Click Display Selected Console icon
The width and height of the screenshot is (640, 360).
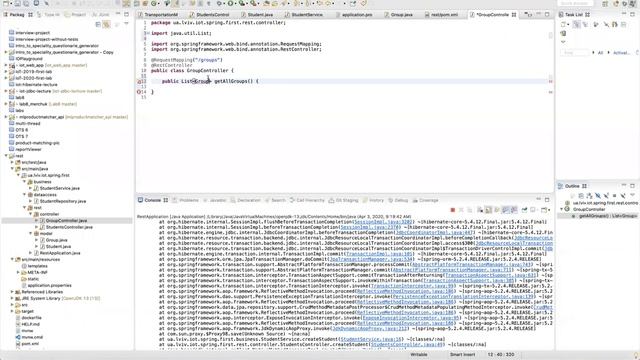533,210
